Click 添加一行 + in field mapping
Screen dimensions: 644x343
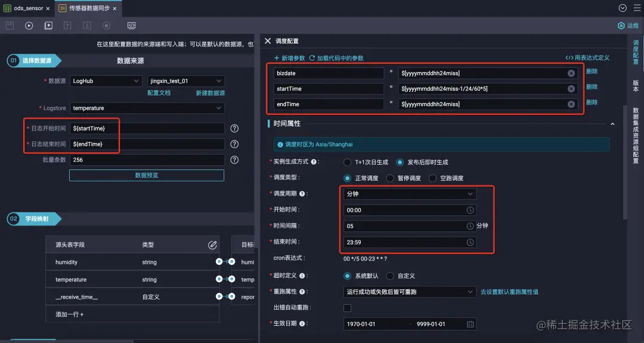[x=69, y=314]
